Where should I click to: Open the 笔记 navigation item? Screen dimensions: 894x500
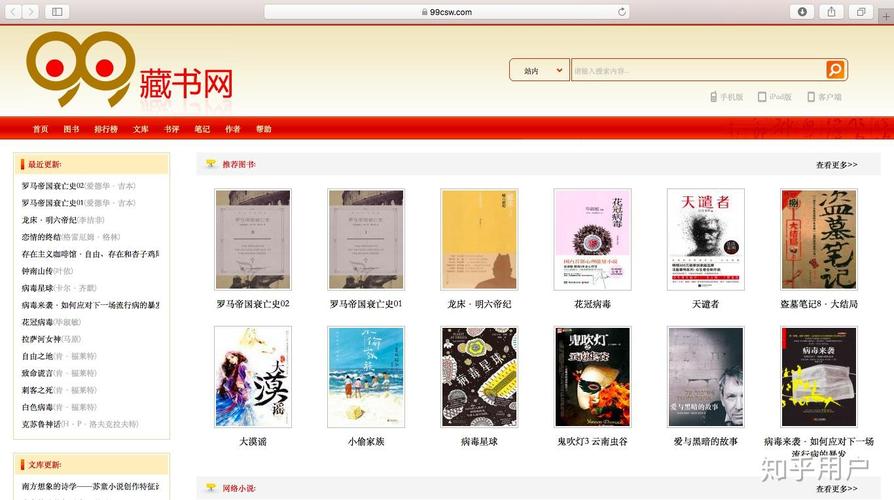(202, 129)
